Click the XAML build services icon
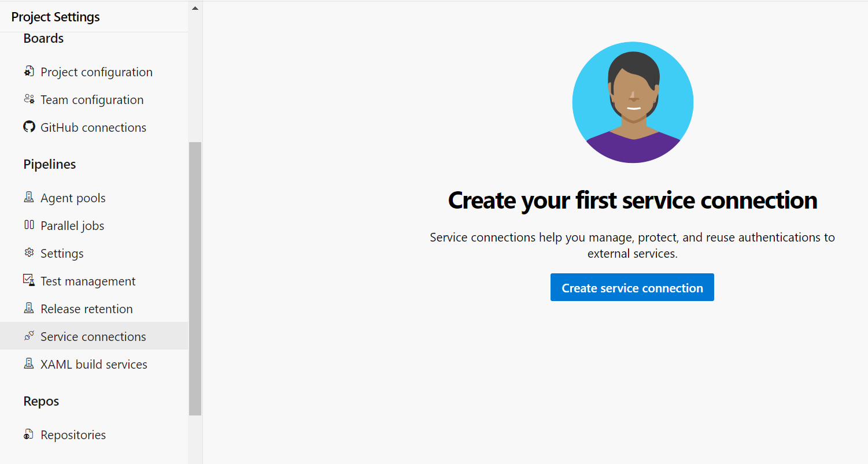This screenshot has height=464, width=868. coord(29,364)
